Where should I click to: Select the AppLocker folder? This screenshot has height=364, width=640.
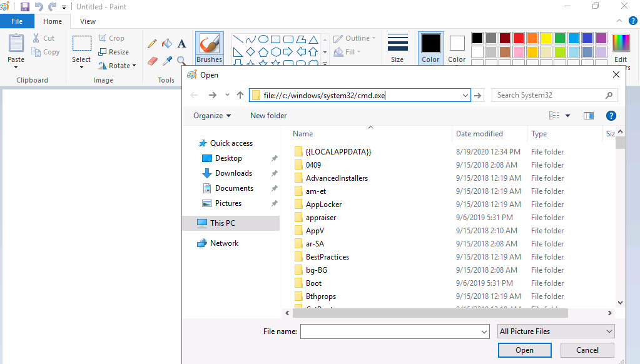(x=323, y=205)
